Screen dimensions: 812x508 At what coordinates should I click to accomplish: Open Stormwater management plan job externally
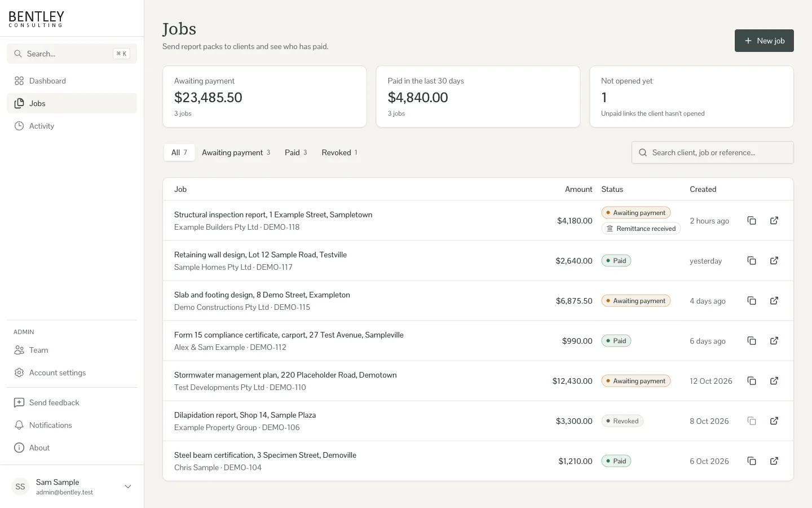point(774,381)
